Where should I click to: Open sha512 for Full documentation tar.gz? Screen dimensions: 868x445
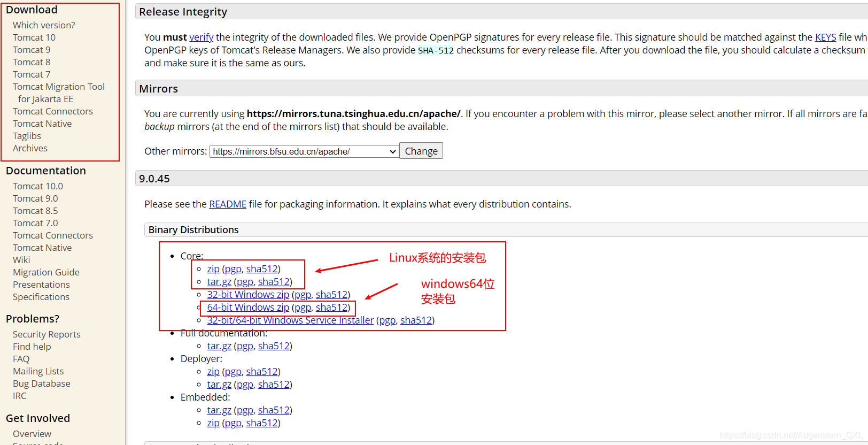click(x=274, y=346)
